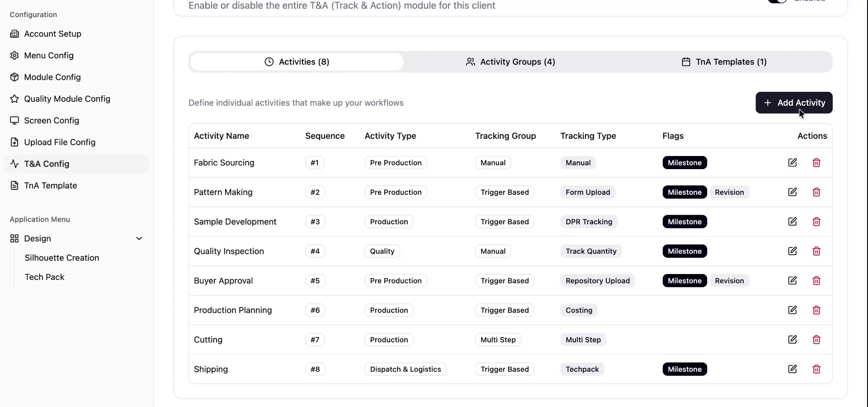868x407 pixels.
Task: Open edit for the Shipping activity
Action: 793,369
